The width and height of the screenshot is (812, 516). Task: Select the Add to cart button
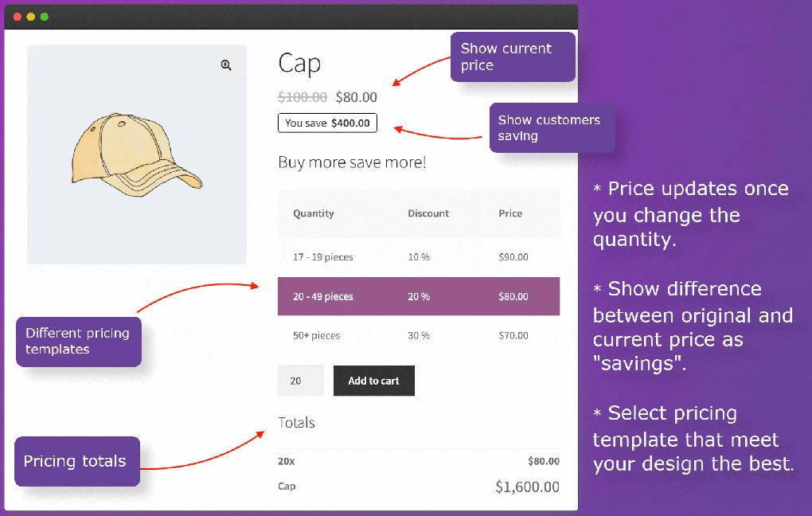[x=373, y=381]
